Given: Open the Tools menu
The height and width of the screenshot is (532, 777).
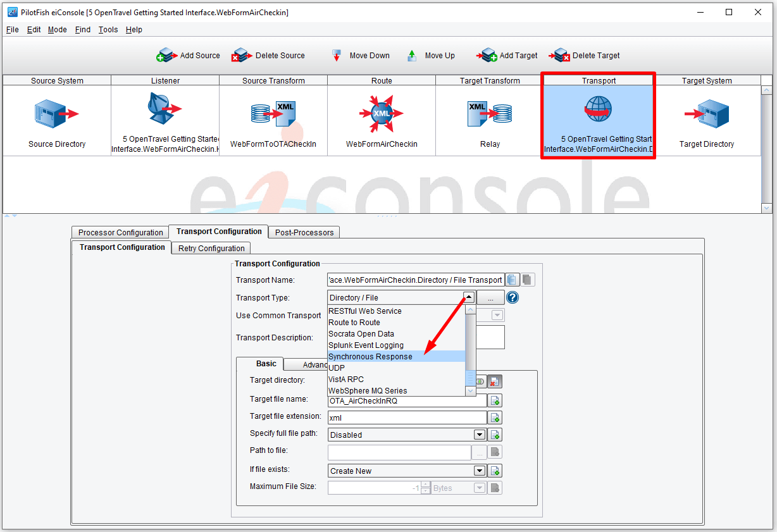Looking at the screenshot, I should (108, 30).
